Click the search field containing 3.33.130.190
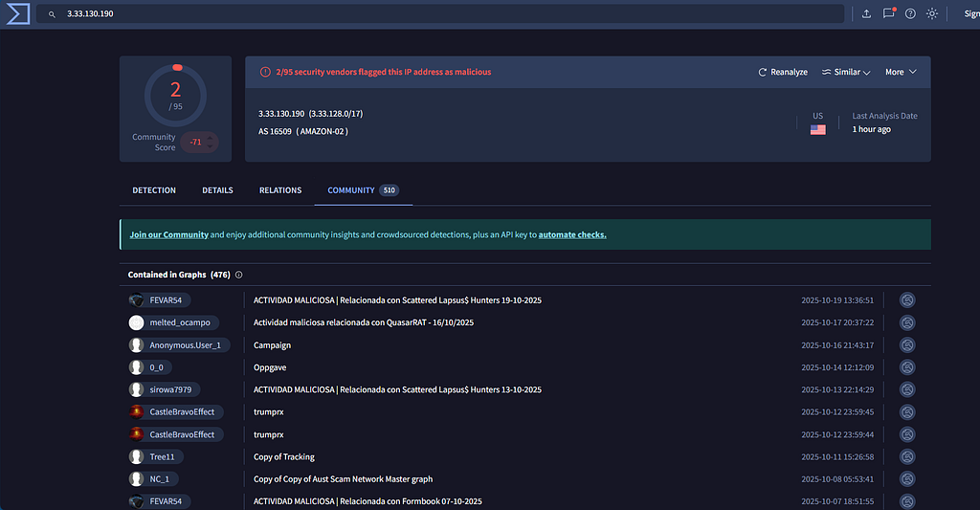This screenshot has width=980, height=510. coord(440,13)
